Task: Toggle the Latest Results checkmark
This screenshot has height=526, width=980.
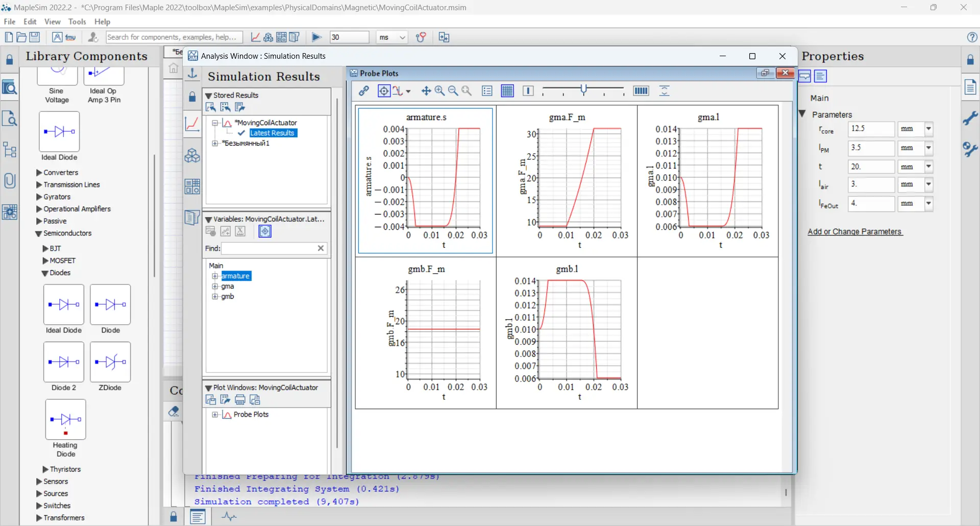Action: [241, 133]
